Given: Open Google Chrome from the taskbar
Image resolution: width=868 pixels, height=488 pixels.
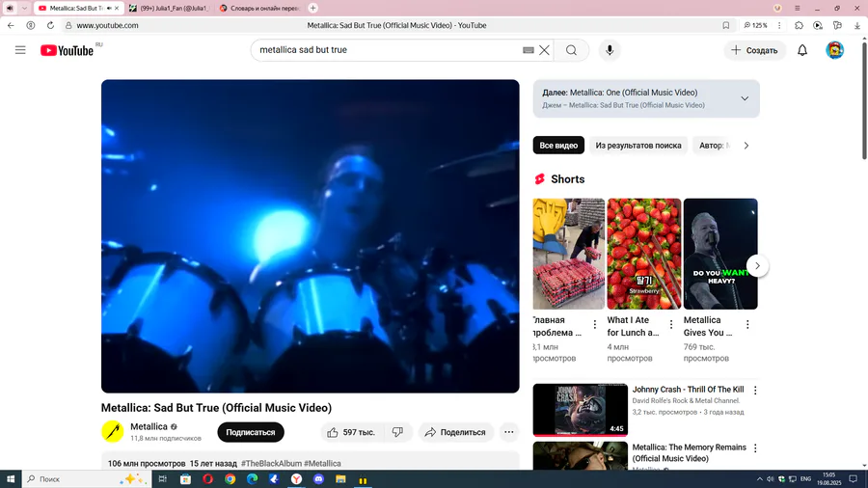Looking at the screenshot, I should click(230, 479).
